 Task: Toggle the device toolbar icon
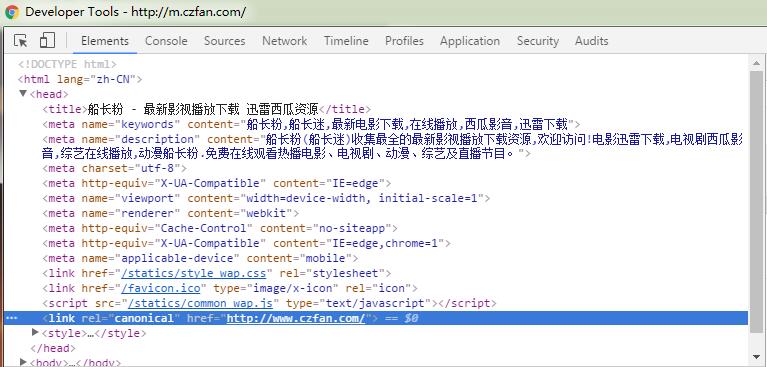pyautogui.click(x=47, y=41)
